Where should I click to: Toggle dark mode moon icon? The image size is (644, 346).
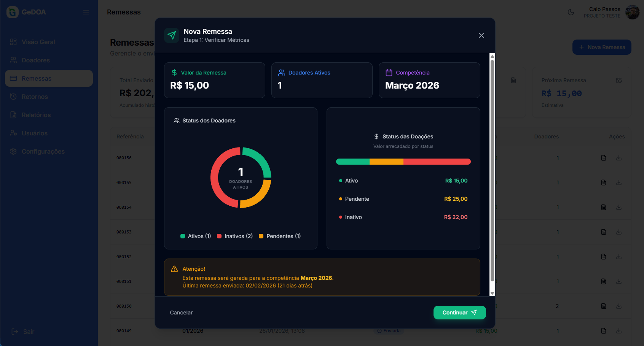point(571,12)
